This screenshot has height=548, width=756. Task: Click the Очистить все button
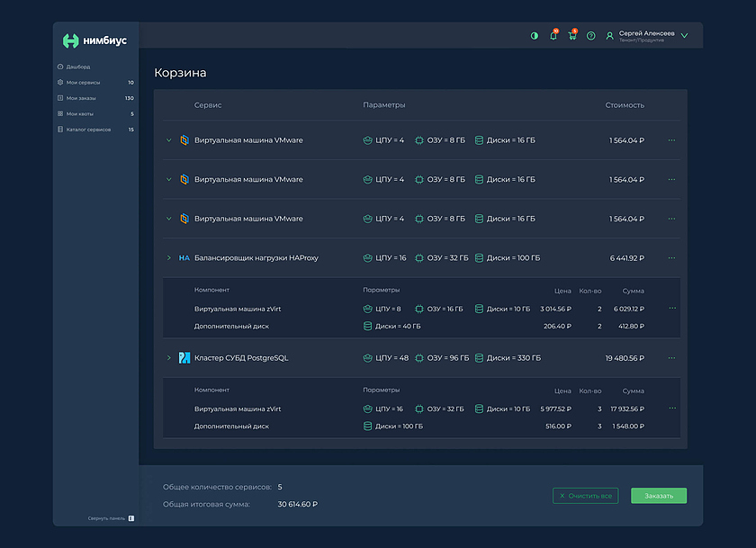585,496
